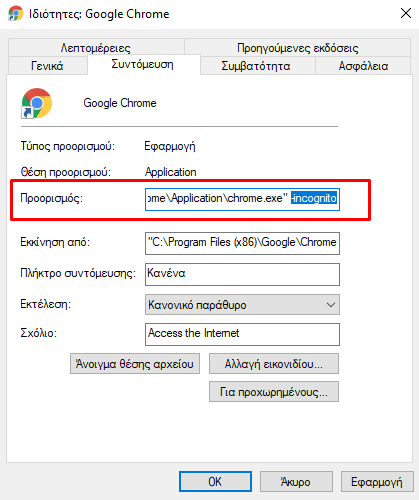The image size is (419, 500).
Task: Close the Ιδιότητες dialog window
Action: point(406,13)
